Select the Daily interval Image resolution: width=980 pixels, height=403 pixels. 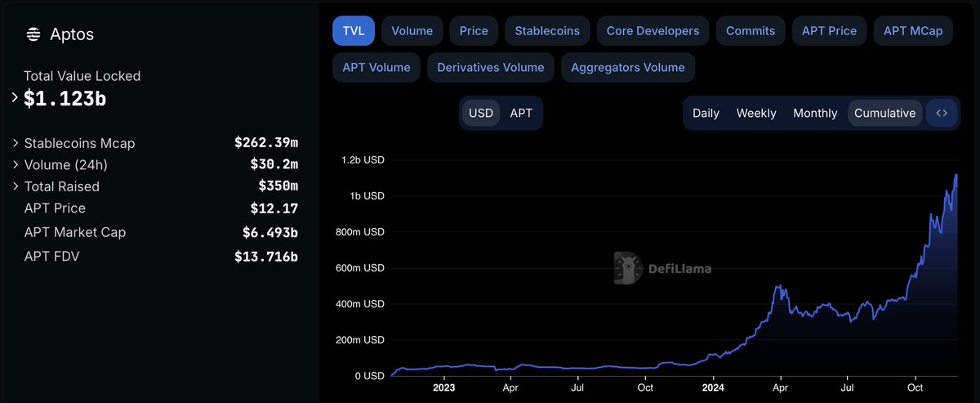click(x=706, y=113)
